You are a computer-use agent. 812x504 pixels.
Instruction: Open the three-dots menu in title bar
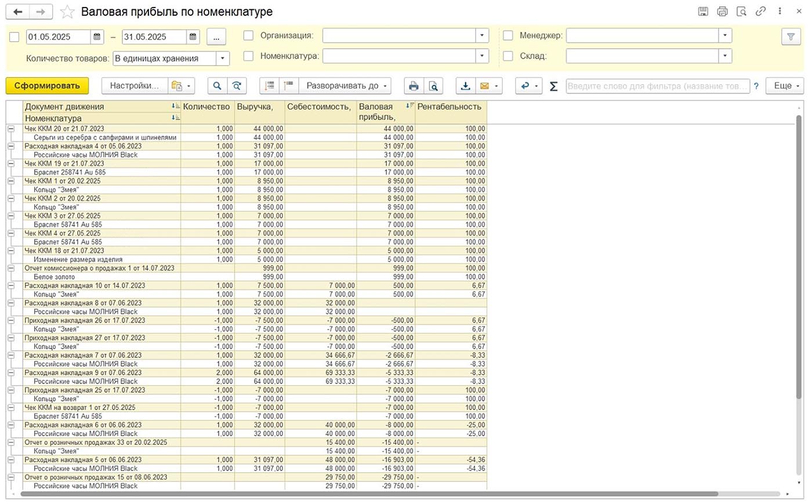tap(780, 12)
